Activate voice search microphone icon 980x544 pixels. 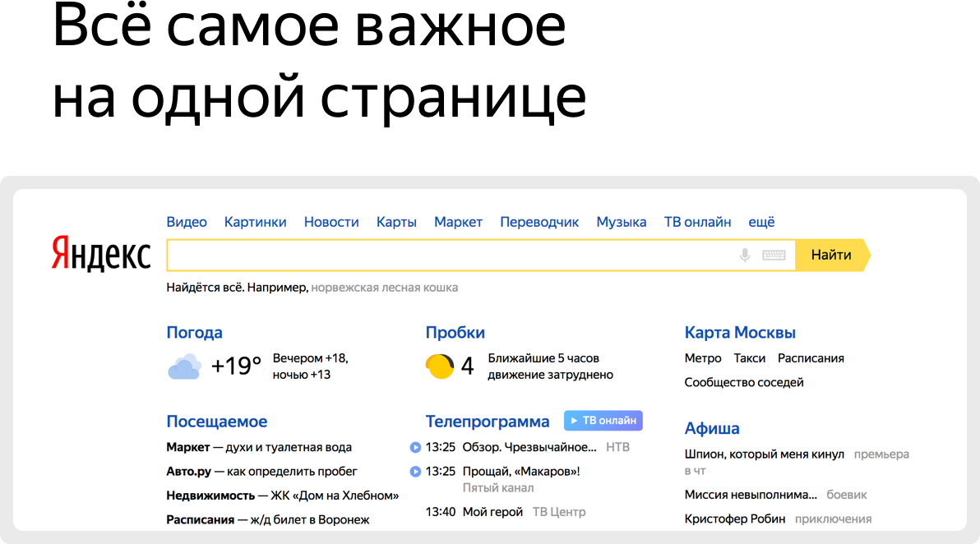pos(744,255)
